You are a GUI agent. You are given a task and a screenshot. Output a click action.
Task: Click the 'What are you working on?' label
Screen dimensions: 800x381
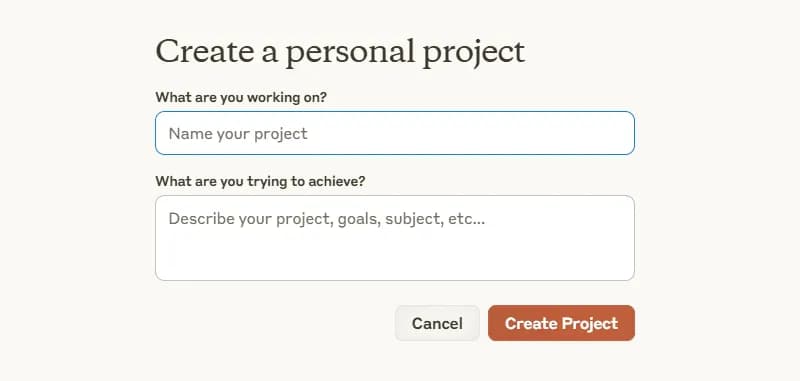(x=241, y=97)
